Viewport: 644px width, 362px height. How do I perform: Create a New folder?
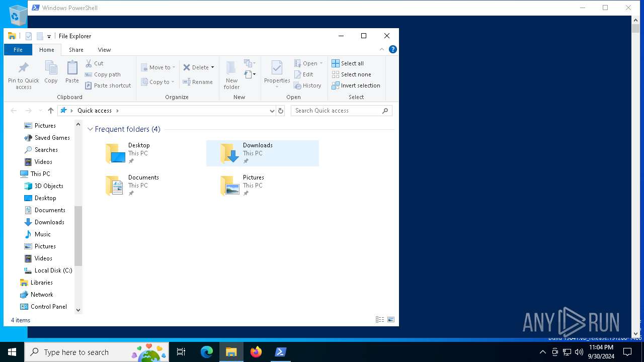[231, 75]
